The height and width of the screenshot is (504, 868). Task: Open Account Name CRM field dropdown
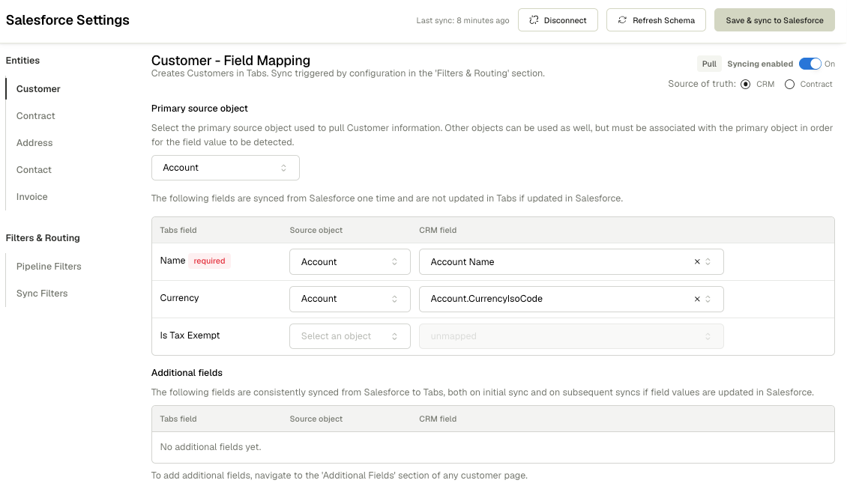pyautogui.click(x=571, y=261)
